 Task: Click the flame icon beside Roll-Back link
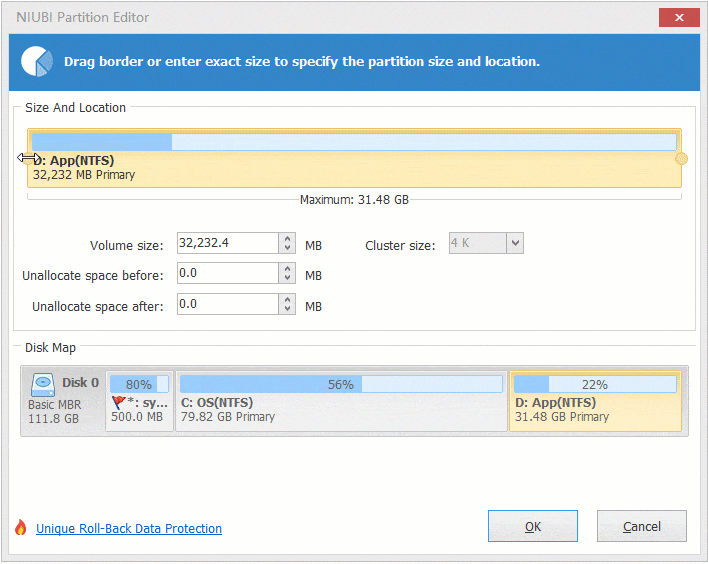21,527
